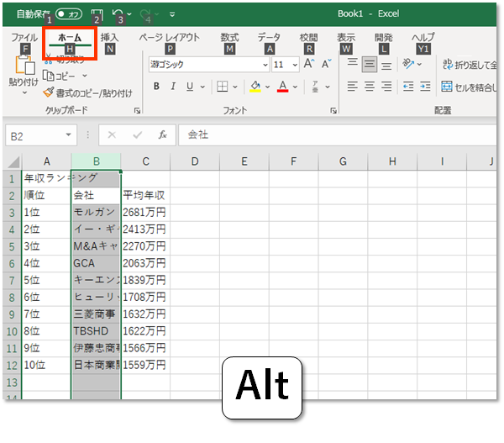The height and width of the screenshot is (443, 504).
Task: Click cell containing 平均年収
Action: tap(145, 196)
